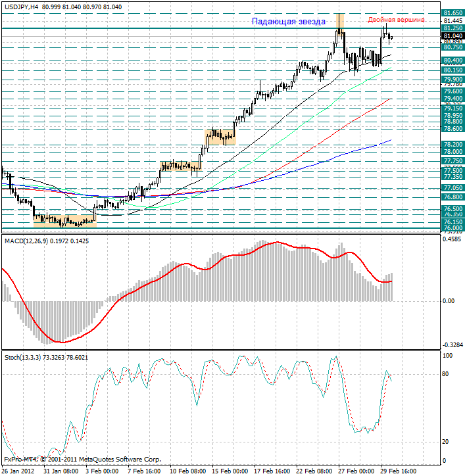Click the 15 Feb 00:00 time axis label
Viewport: 465px width, 476px height.
(230, 471)
